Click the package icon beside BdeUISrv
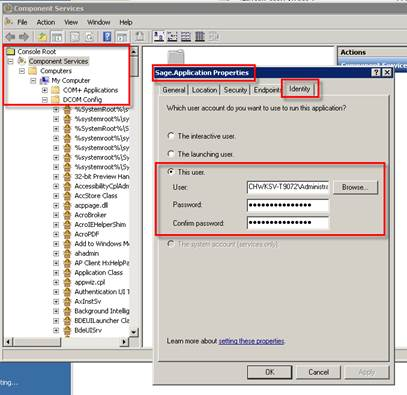The image size is (407, 395). 67,330
